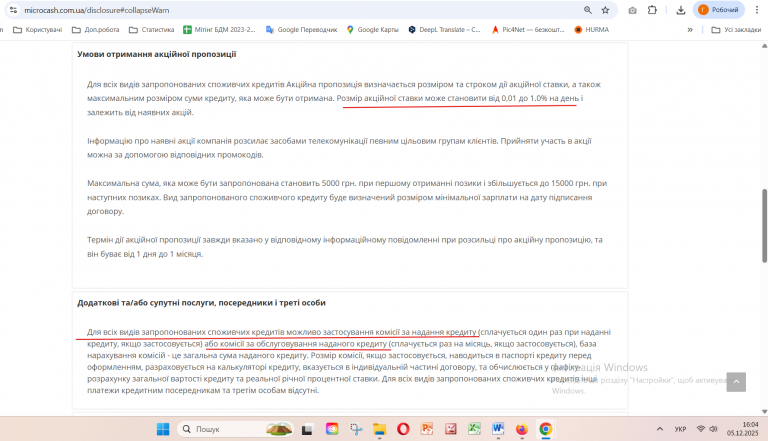Image resolution: width=768 pixels, height=441 pixels.
Task: Click the paragraph starting 'Термін дії акційної пропозиції'
Action: pyautogui.click(x=345, y=247)
